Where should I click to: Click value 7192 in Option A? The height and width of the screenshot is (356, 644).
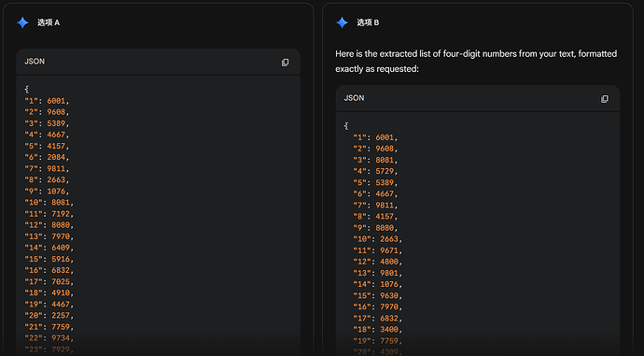(x=61, y=214)
